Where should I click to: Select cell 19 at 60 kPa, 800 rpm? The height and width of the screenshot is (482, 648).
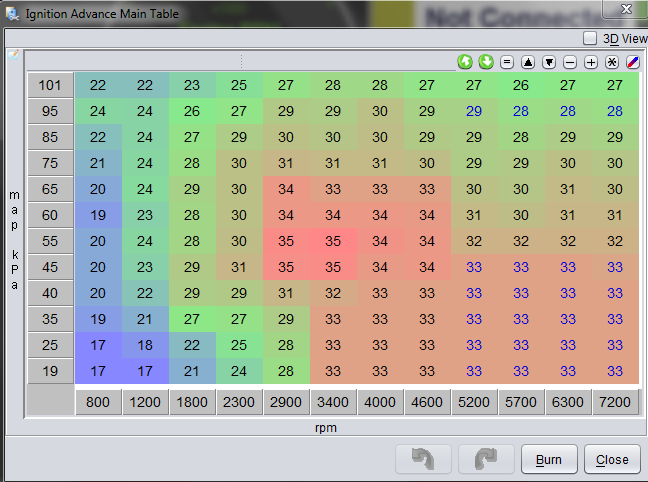[x=98, y=215]
